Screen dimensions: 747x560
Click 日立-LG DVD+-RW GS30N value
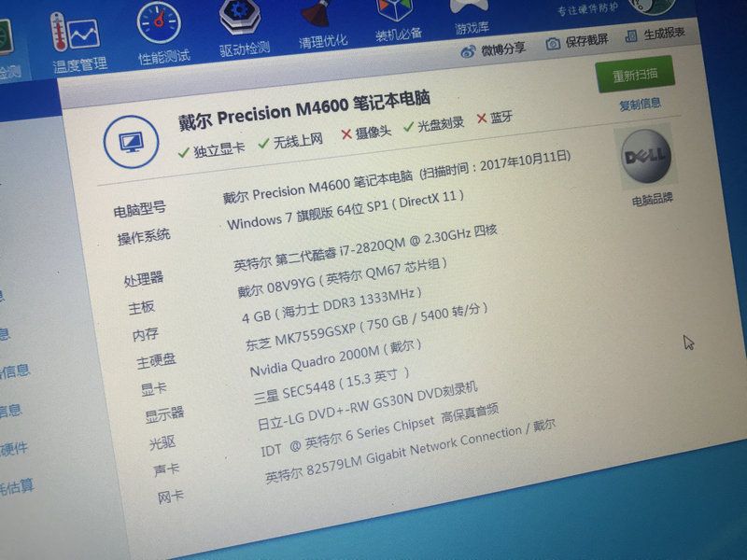click(367, 407)
